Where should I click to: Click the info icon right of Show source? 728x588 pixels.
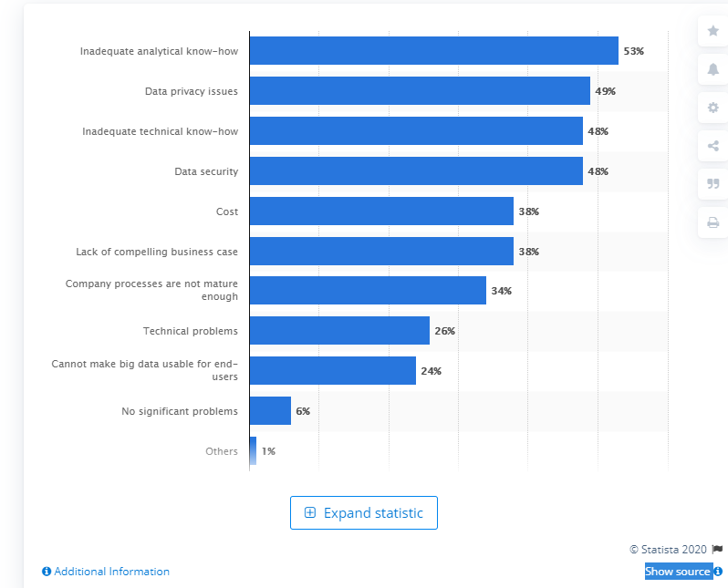pyautogui.click(x=718, y=572)
